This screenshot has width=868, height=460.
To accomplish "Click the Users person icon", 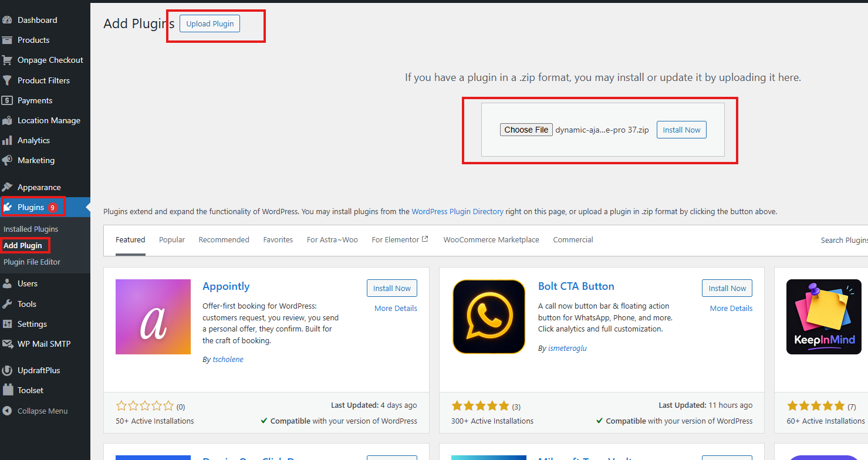I will [7, 283].
